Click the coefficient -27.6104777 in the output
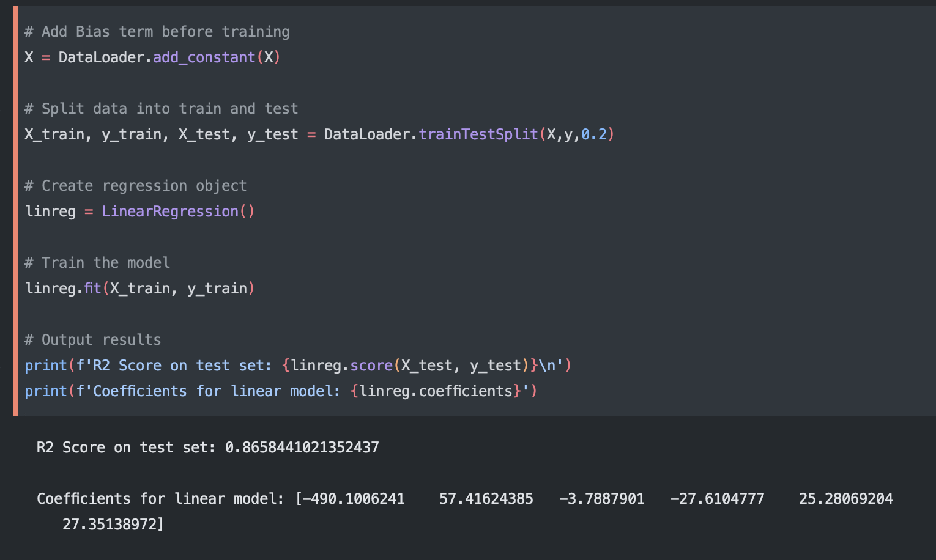This screenshot has height=560, width=936. tap(718, 499)
